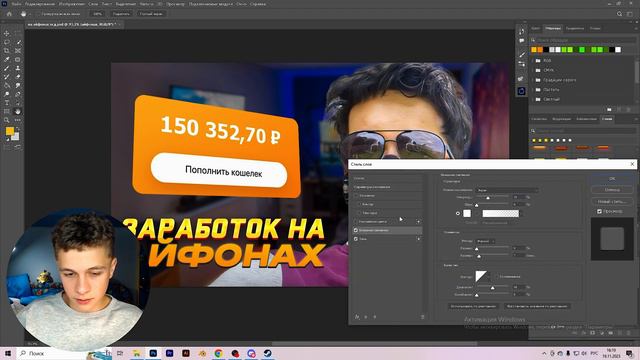The width and height of the screenshot is (640, 360).
Task: Click the Make Default button
Action: (473, 306)
